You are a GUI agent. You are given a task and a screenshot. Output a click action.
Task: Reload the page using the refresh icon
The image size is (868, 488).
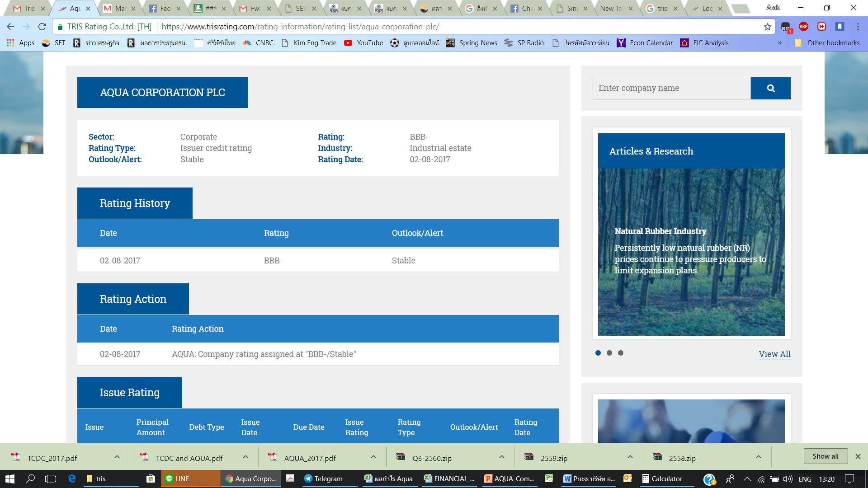click(x=42, y=27)
